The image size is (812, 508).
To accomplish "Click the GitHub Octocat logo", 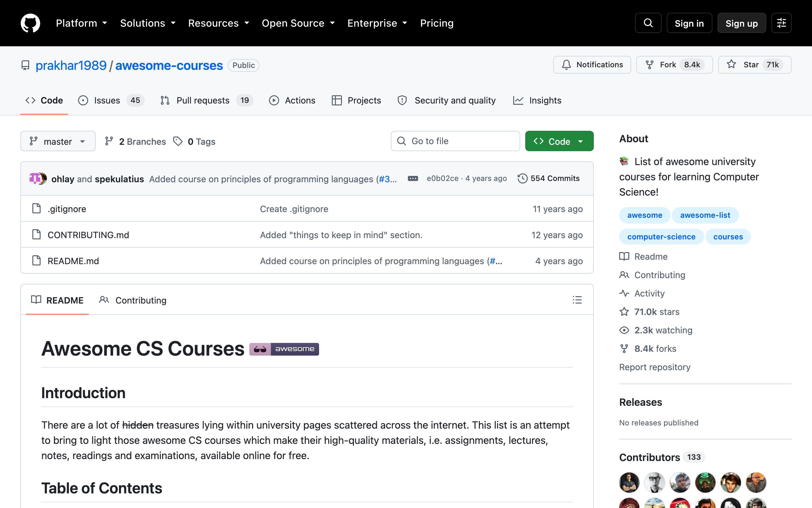I will [x=30, y=23].
